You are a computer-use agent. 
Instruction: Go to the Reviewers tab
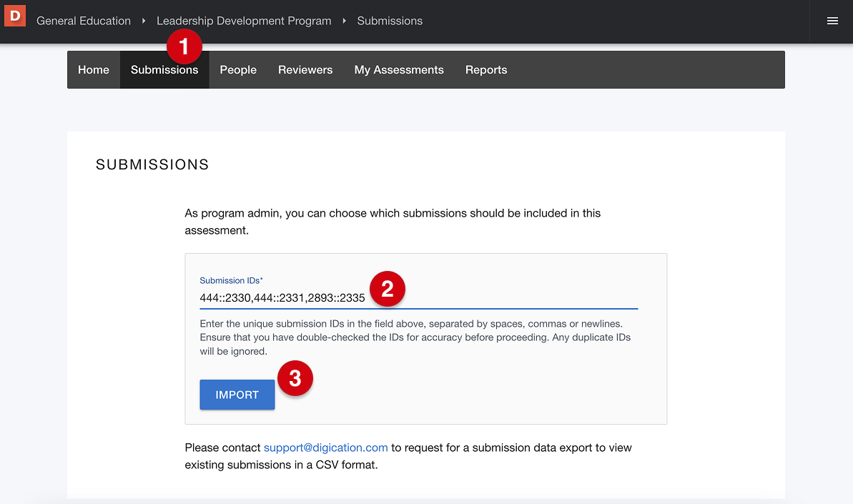pyautogui.click(x=305, y=70)
